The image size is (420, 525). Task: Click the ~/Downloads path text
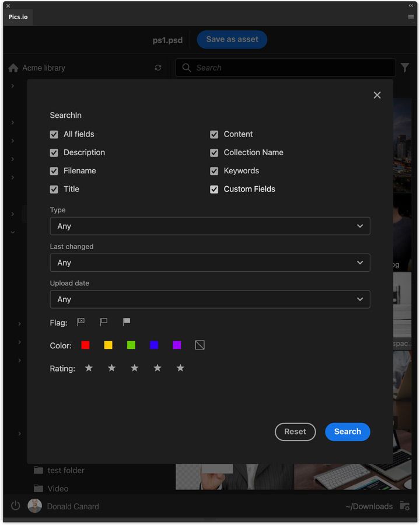point(369,506)
